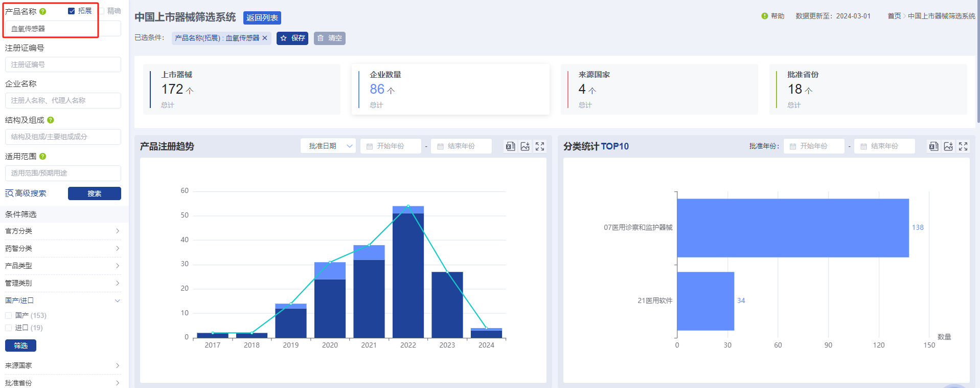Expand the 官方分类 filter
The width and height of the screenshot is (980, 388).
[63, 231]
